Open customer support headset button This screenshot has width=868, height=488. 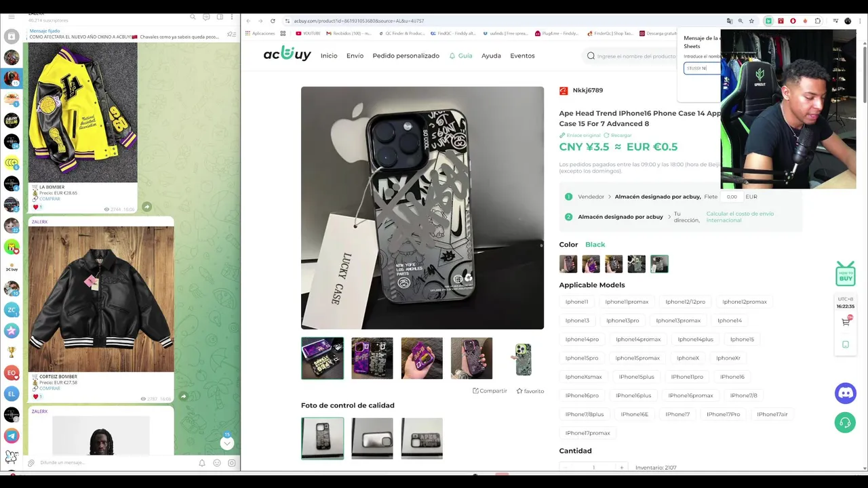tap(845, 422)
